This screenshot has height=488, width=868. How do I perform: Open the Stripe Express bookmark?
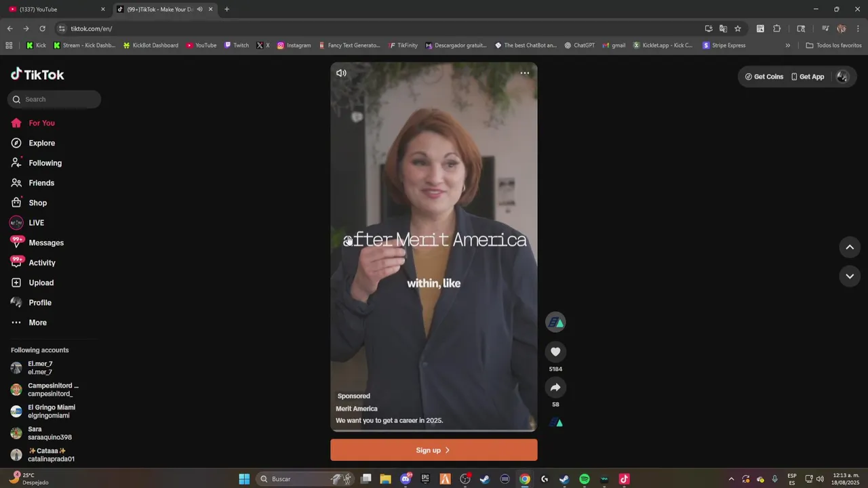tap(724, 45)
